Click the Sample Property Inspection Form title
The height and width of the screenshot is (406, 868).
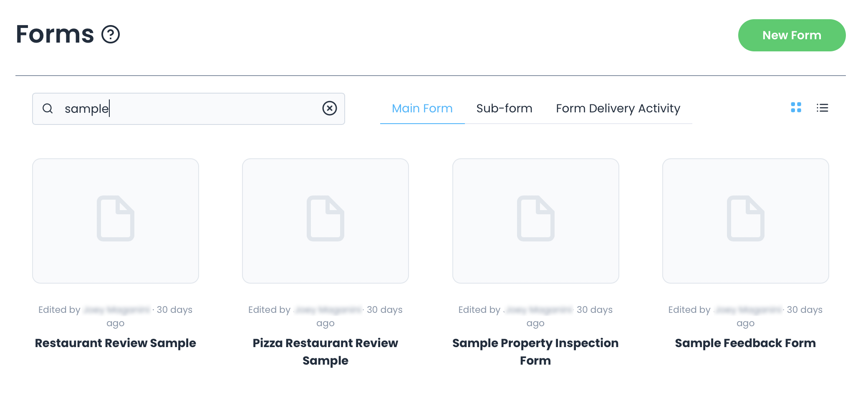(535, 352)
